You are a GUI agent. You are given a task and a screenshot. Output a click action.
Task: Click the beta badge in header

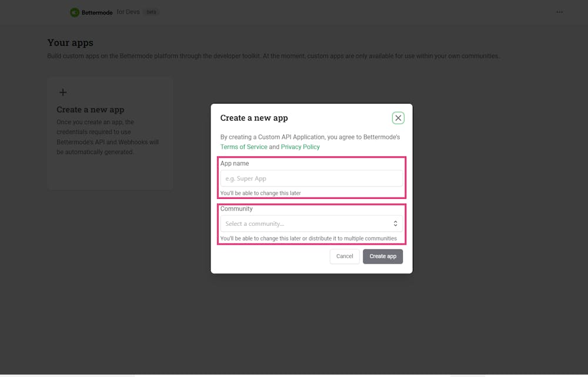(151, 12)
